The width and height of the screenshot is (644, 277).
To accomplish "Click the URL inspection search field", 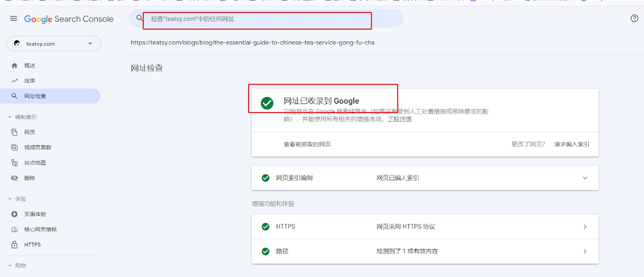I will pyautogui.click(x=258, y=19).
